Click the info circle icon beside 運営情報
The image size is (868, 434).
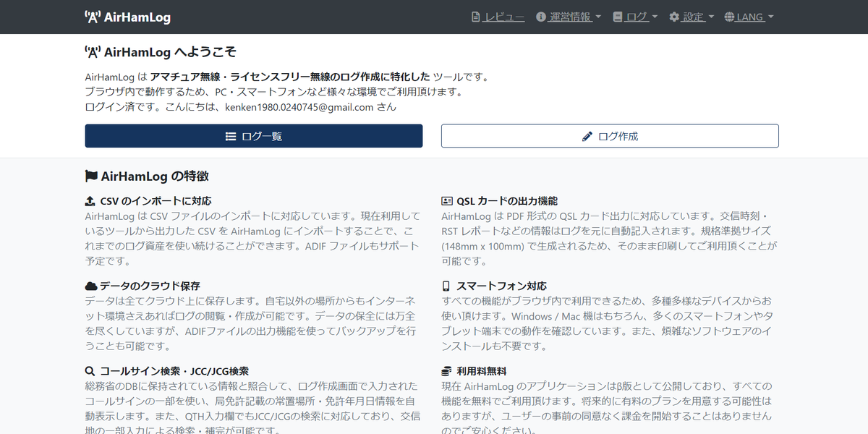click(540, 17)
